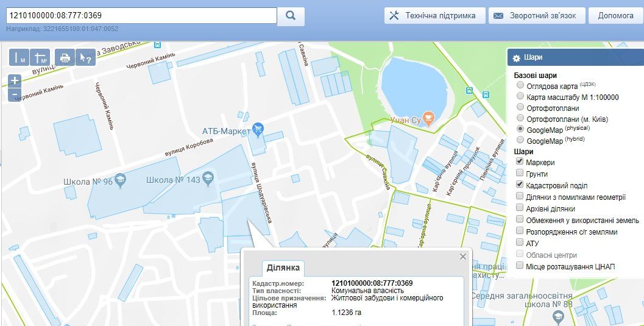644x326 pixels.
Task: Click the search magnifier button
Action: [x=291, y=16]
